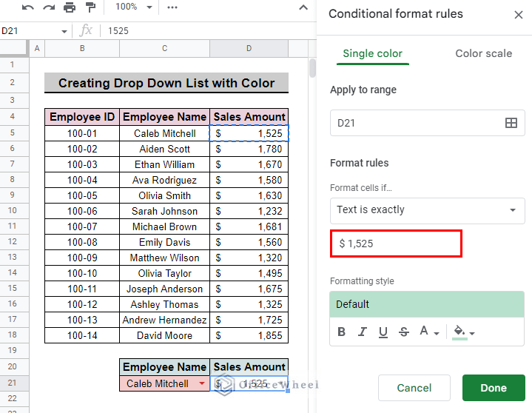The image size is (532, 413).
Task: Click the Olivia Smith cell
Action: coord(164,196)
